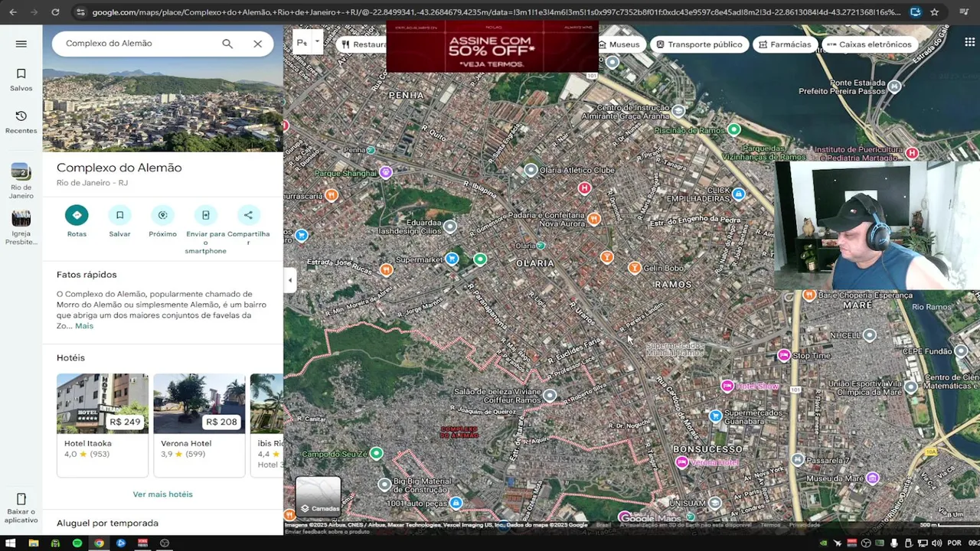Click the Salão de beleza Viviane pin

click(550, 396)
